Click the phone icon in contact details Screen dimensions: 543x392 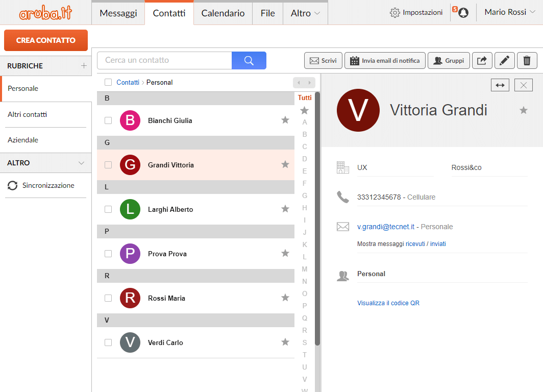(x=343, y=197)
